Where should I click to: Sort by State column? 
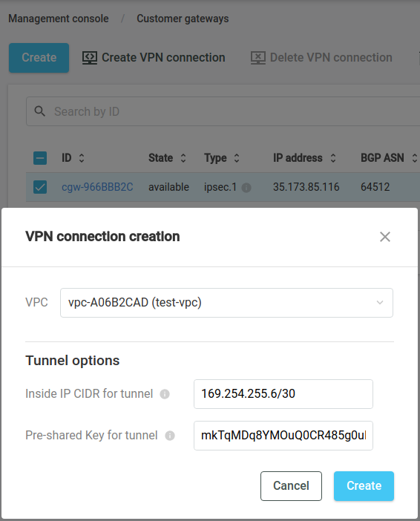183,158
